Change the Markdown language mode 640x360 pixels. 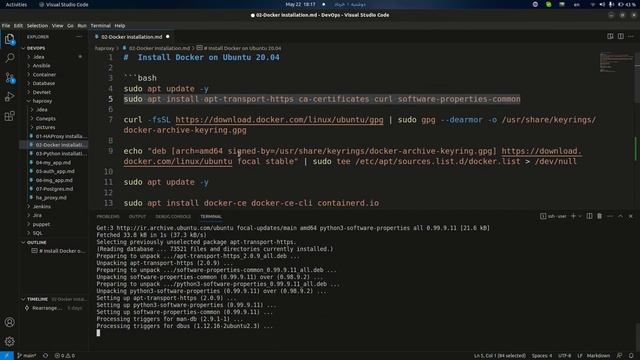598,356
